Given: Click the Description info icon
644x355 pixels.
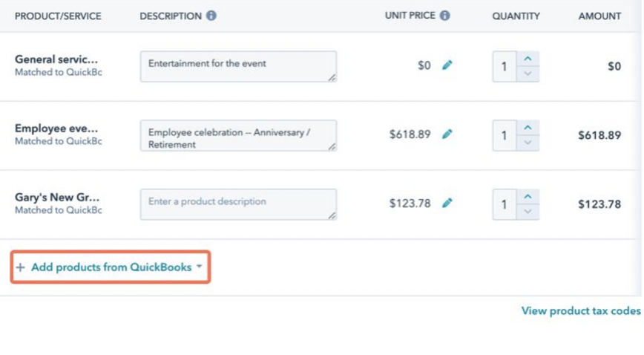Looking at the screenshot, I should tap(211, 16).
